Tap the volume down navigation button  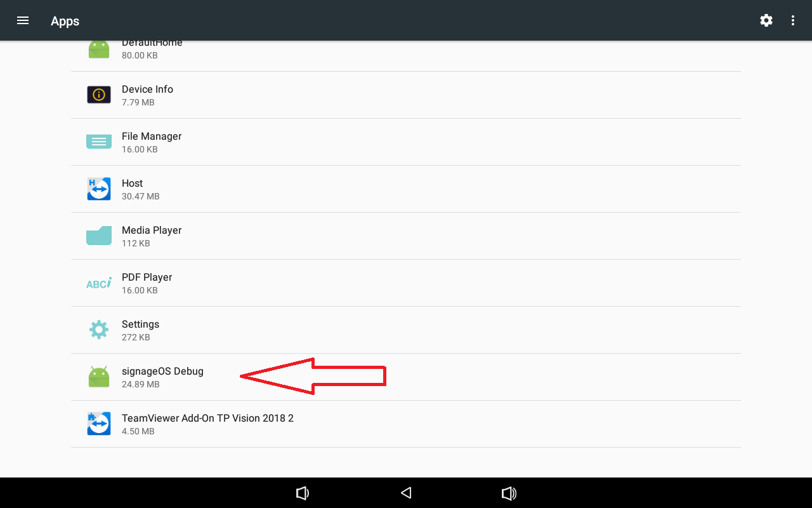tap(303, 493)
